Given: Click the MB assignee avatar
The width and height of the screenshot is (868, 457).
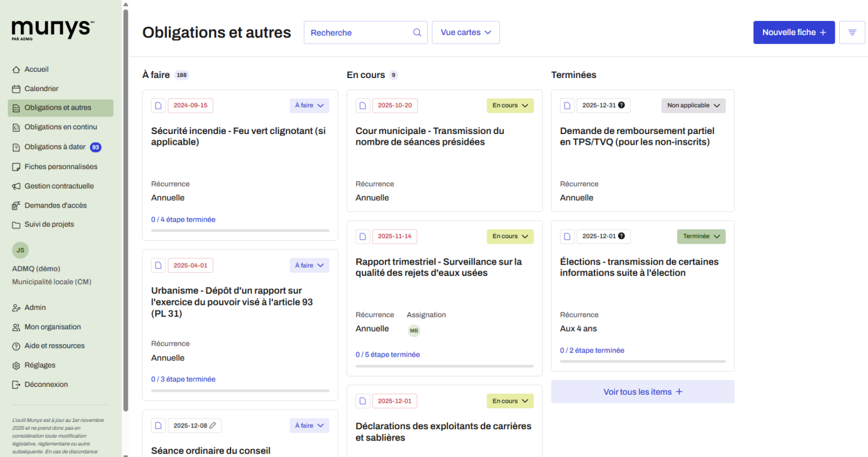Looking at the screenshot, I should pyautogui.click(x=414, y=331).
